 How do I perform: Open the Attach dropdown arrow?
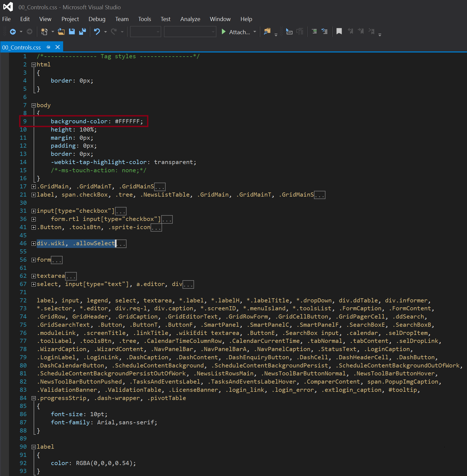(255, 32)
